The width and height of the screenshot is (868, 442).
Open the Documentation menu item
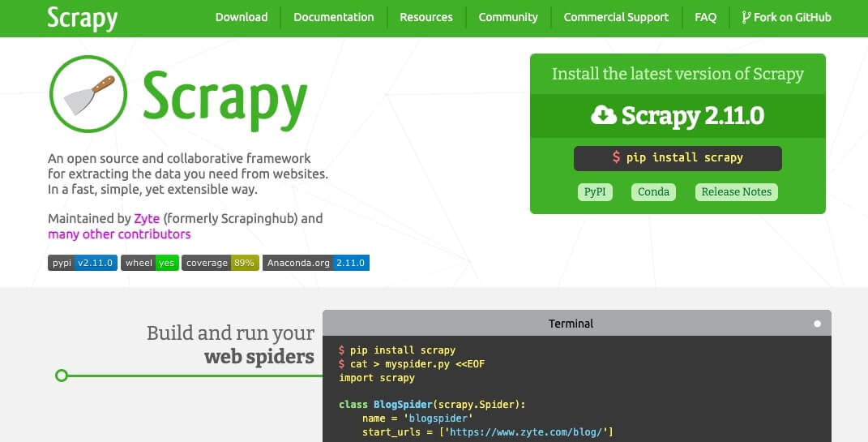point(334,17)
